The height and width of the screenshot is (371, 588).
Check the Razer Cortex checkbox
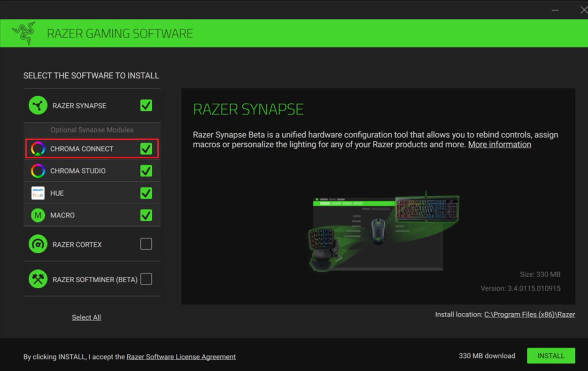point(146,244)
